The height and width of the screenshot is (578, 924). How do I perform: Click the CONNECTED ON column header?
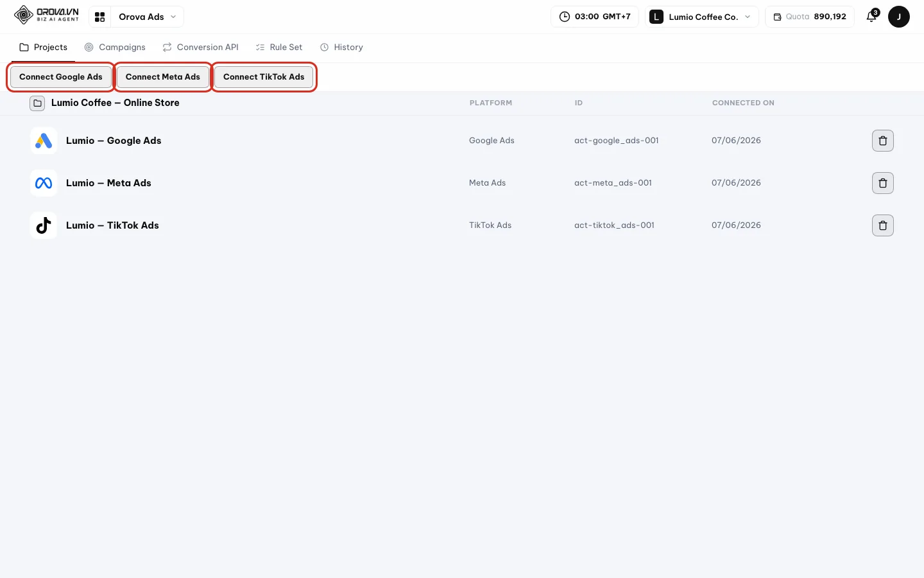coord(743,103)
